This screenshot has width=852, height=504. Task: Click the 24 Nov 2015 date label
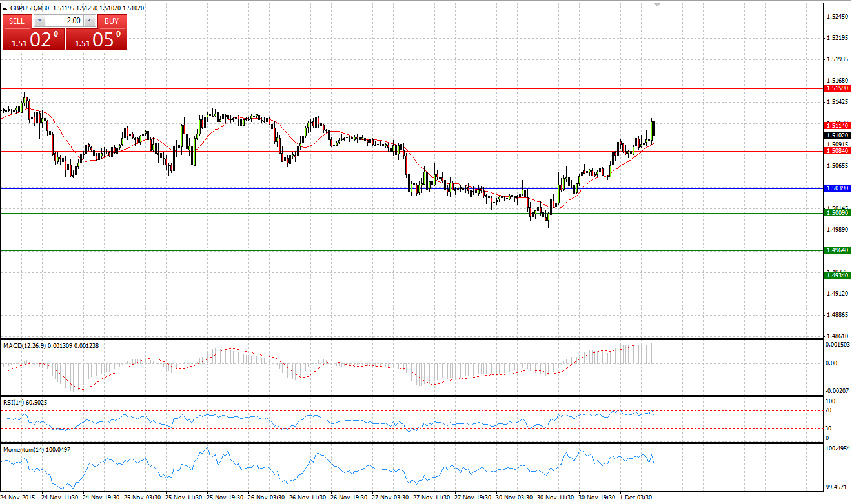pyautogui.click(x=19, y=498)
